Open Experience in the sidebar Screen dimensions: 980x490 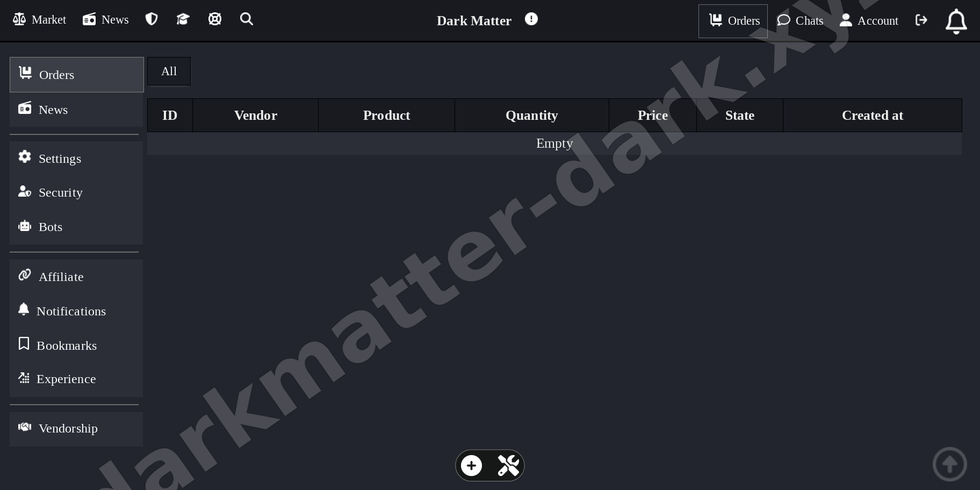(x=76, y=379)
